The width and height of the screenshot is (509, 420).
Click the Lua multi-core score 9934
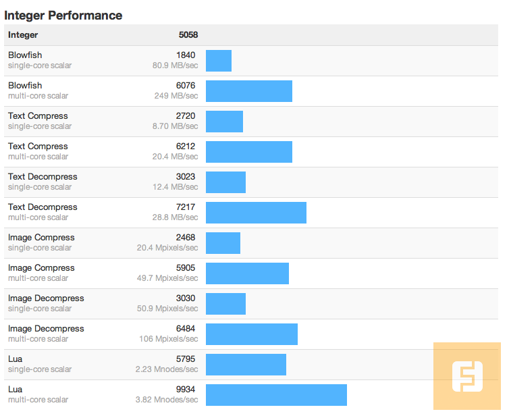click(185, 390)
